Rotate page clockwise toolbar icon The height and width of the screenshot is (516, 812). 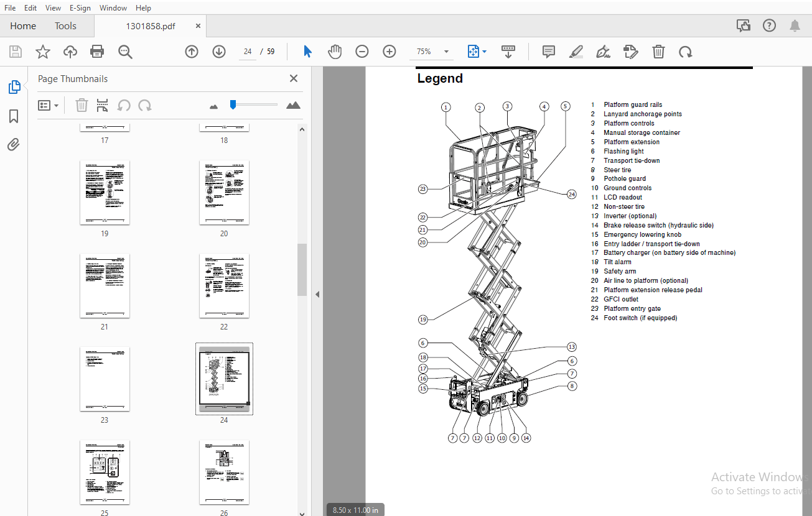[x=685, y=52]
